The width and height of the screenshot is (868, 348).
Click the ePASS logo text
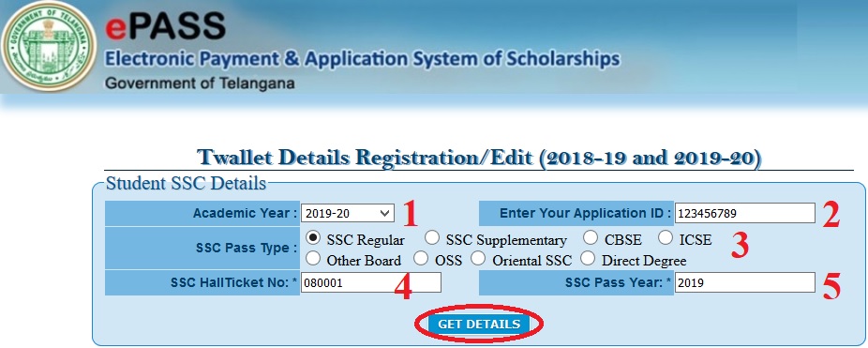[x=166, y=25]
